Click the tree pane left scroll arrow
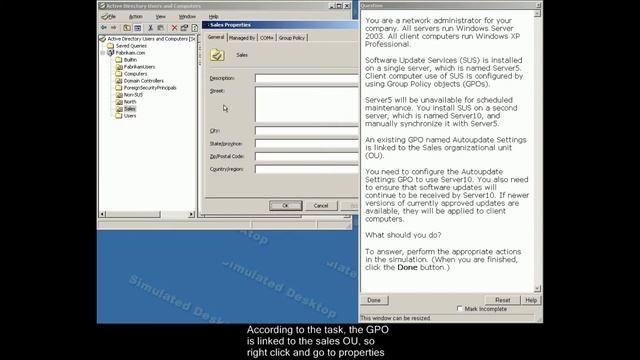The image size is (640, 360). 103,214
